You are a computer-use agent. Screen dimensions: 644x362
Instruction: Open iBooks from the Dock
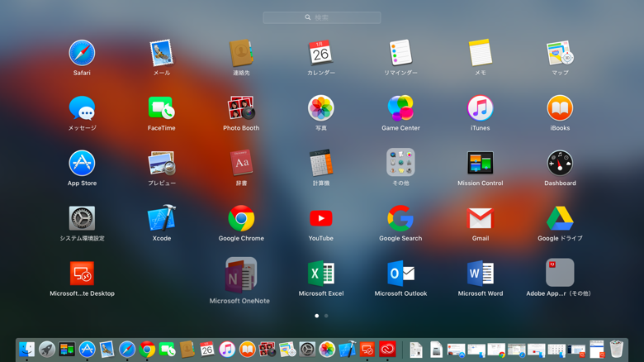pos(247,350)
